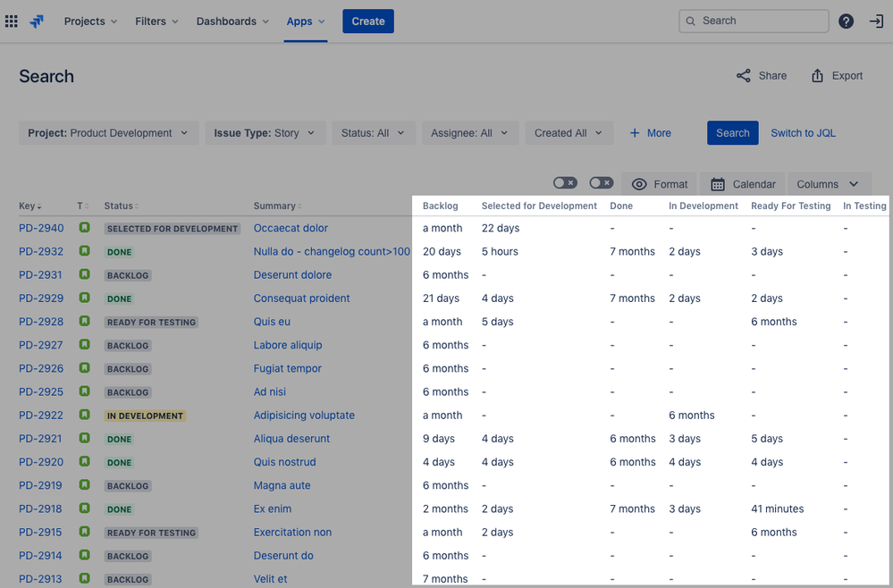Click the story type icon for PD-2925

pos(84,391)
